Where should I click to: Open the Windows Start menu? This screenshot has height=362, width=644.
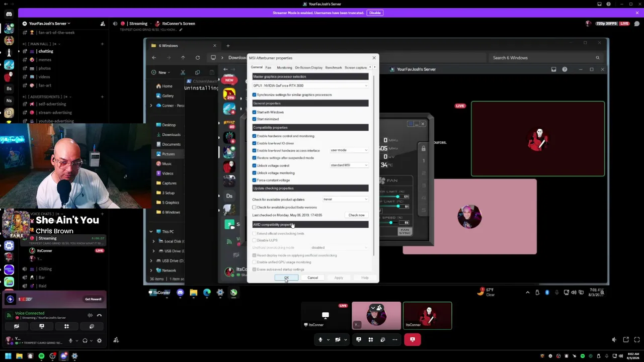(8, 356)
